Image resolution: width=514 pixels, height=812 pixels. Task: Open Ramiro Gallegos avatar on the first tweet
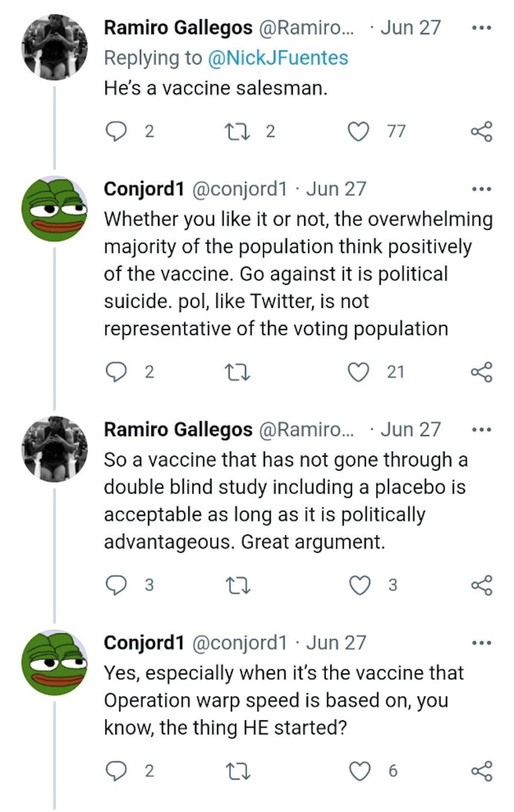[55, 47]
